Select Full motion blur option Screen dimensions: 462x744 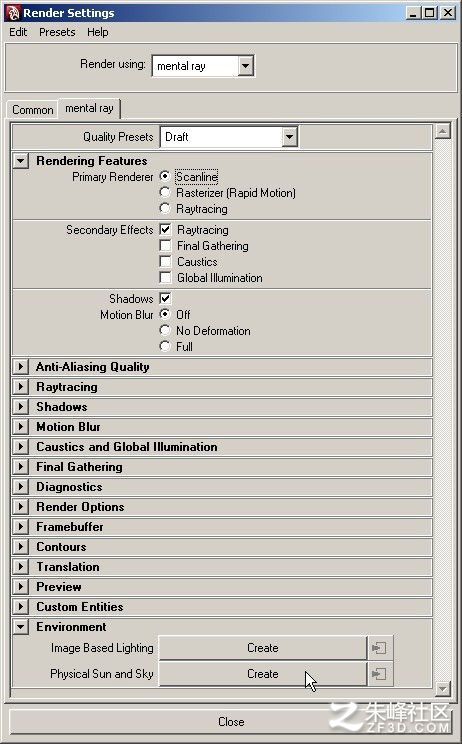[x=165, y=346]
